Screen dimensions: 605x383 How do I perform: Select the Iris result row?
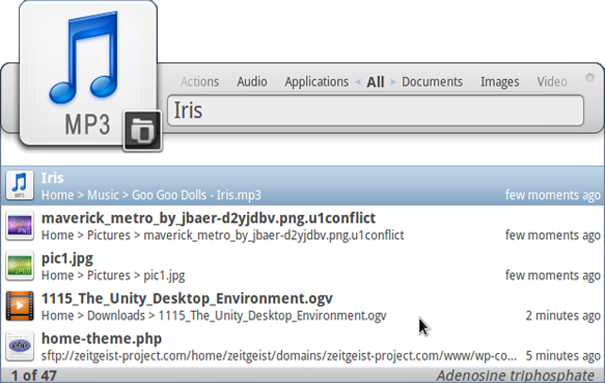coord(302,186)
